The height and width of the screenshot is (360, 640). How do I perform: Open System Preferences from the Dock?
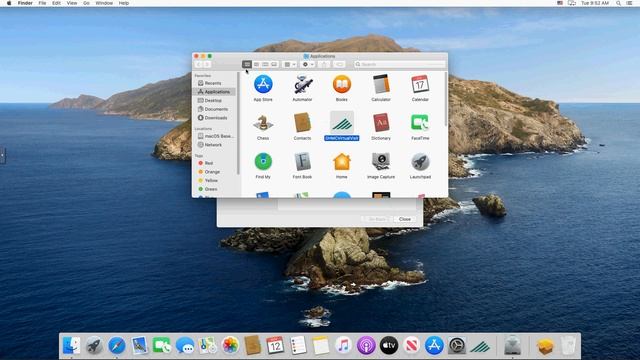click(x=457, y=346)
